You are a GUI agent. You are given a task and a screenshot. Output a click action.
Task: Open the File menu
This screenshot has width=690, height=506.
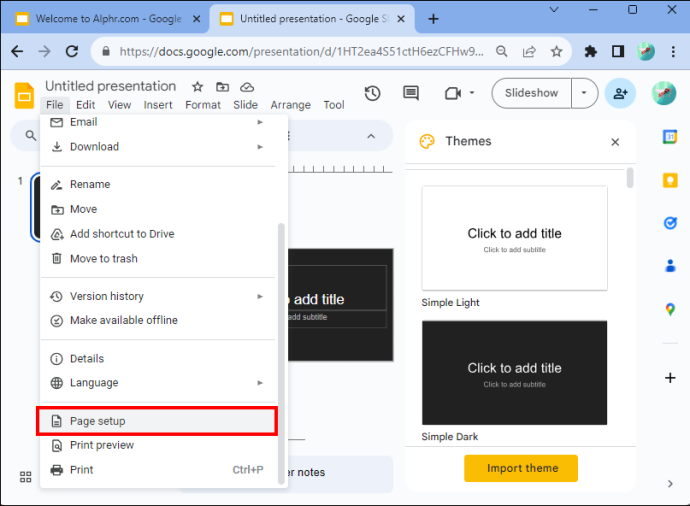55,105
